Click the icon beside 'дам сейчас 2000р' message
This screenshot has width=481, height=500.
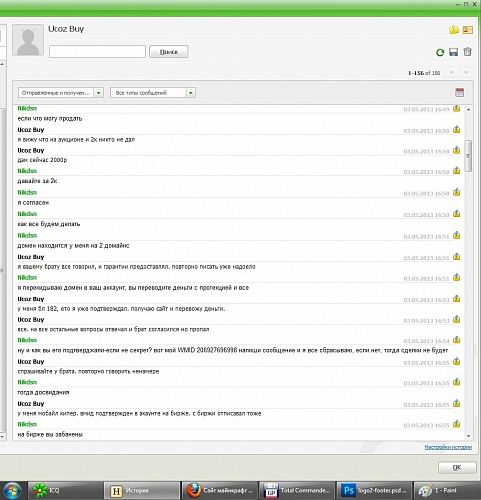tap(456, 151)
